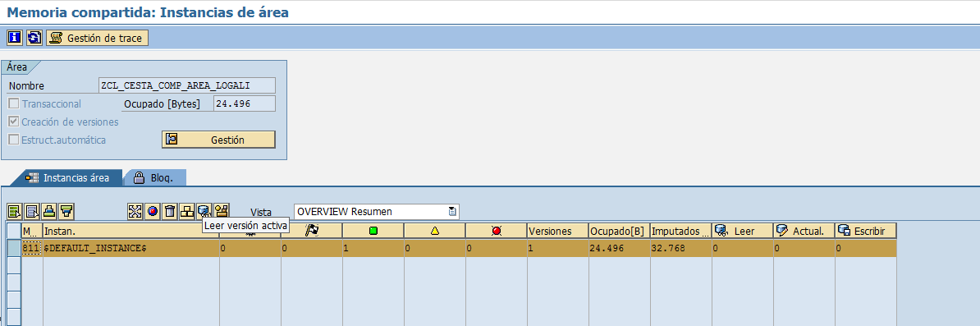Click the trash delete icon
980x326 pixels.
(169, 212)
